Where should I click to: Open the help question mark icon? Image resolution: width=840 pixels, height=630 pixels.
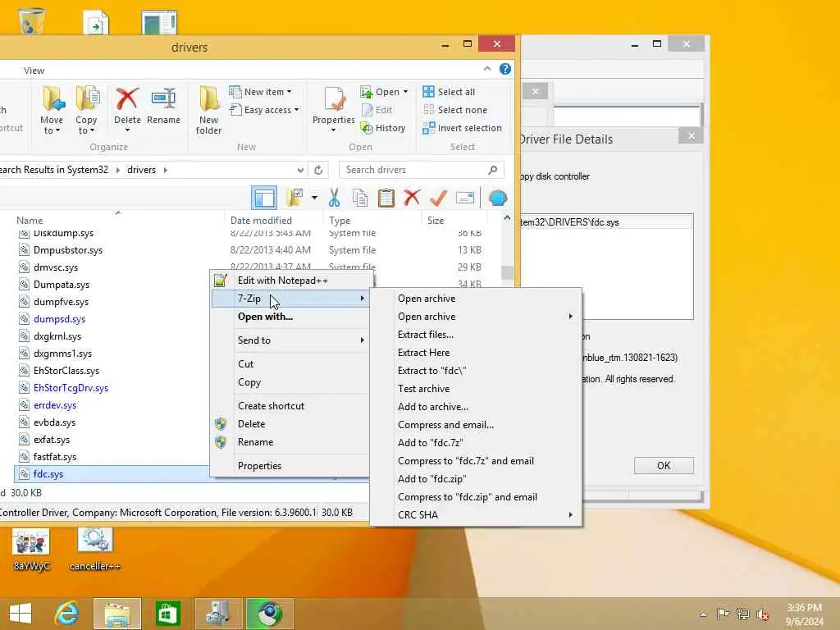pyautogui.click(x=505, y=69)
